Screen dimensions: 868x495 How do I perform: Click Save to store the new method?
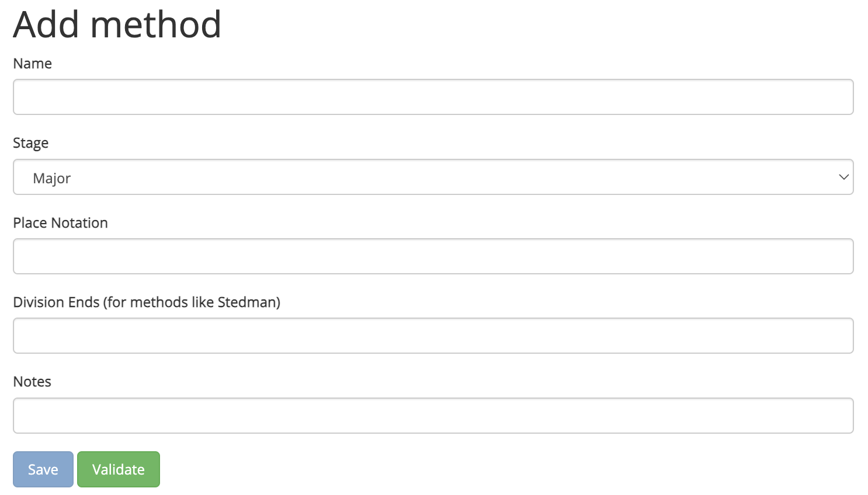[x=43, y=469]
